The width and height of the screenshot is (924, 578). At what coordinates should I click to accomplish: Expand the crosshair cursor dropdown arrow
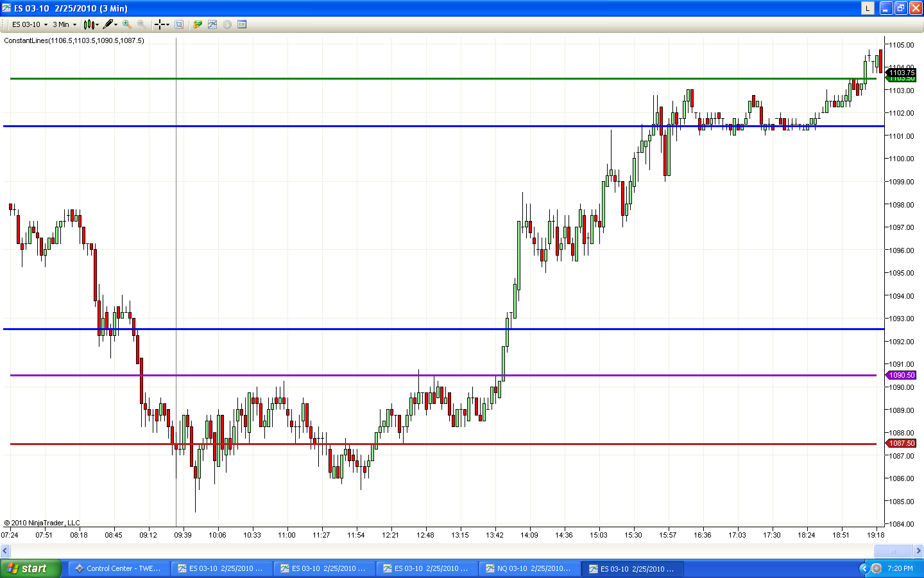click(x=168, y=24)
